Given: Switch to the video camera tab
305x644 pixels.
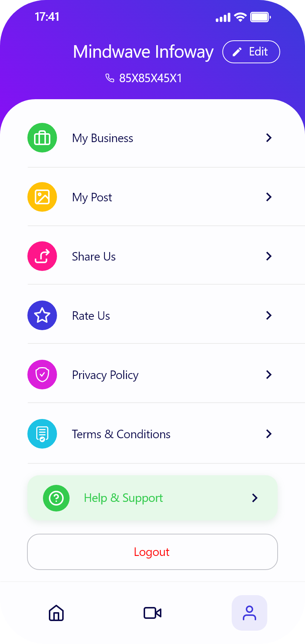Looking at the screenshot, I should 152,613.
